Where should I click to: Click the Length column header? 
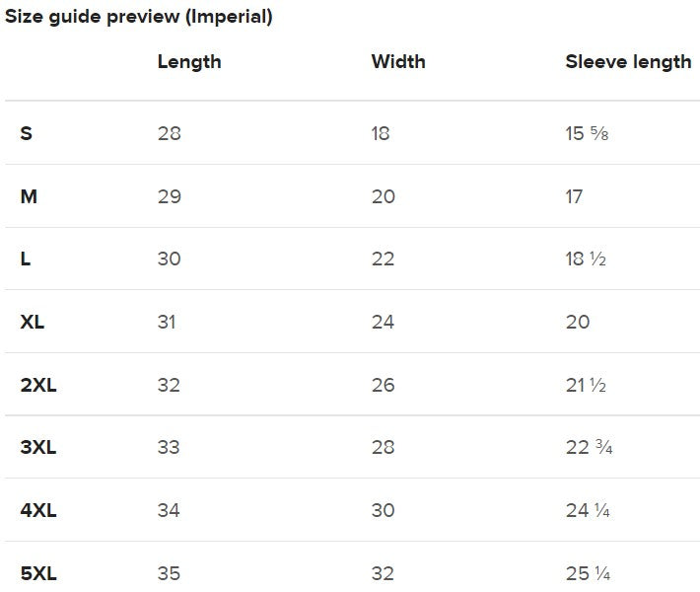[189, 62]
